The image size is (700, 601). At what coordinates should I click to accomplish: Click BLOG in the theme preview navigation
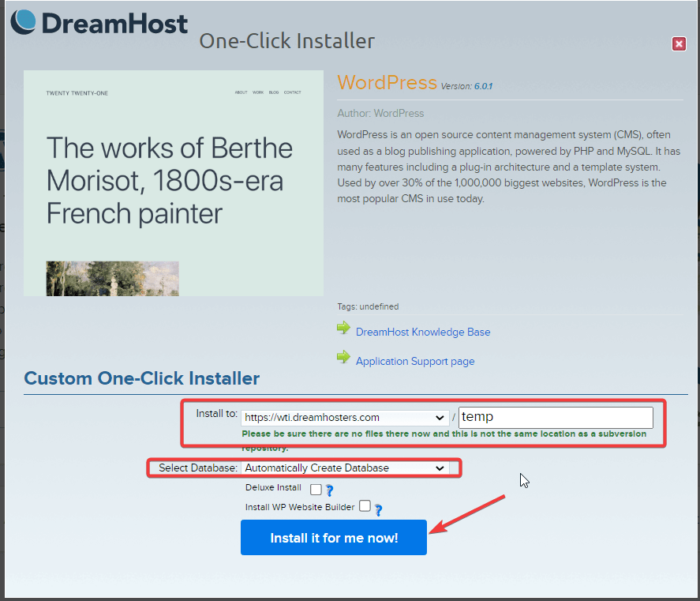coord(274,92)
